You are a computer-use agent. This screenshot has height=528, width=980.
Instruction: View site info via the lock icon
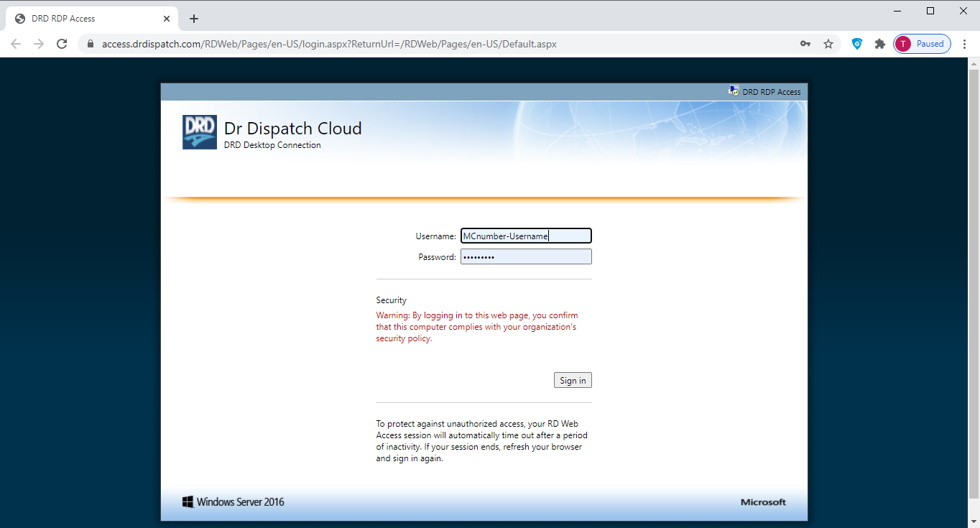pos(91,44)
